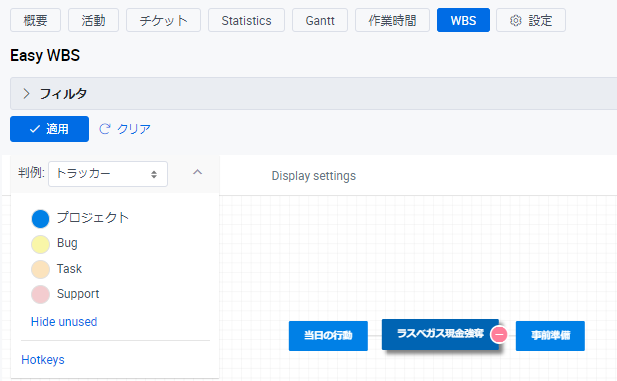Click the blue プロジェクト color swatch
This screenshot has width=617, height=381.
click(40, 219)
